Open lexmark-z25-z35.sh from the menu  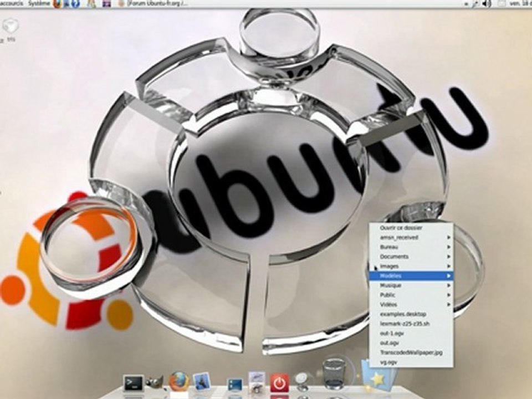pyautogui.click(x=411, y=324)
